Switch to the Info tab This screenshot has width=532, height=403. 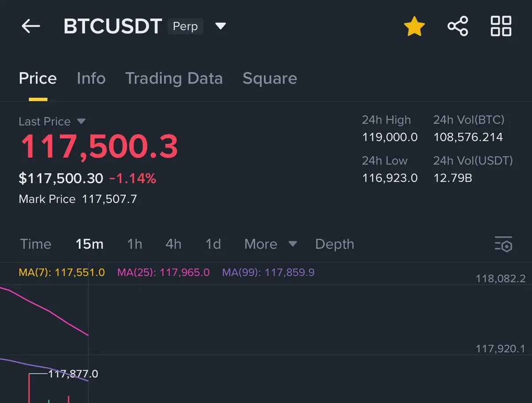coord(91,78)
